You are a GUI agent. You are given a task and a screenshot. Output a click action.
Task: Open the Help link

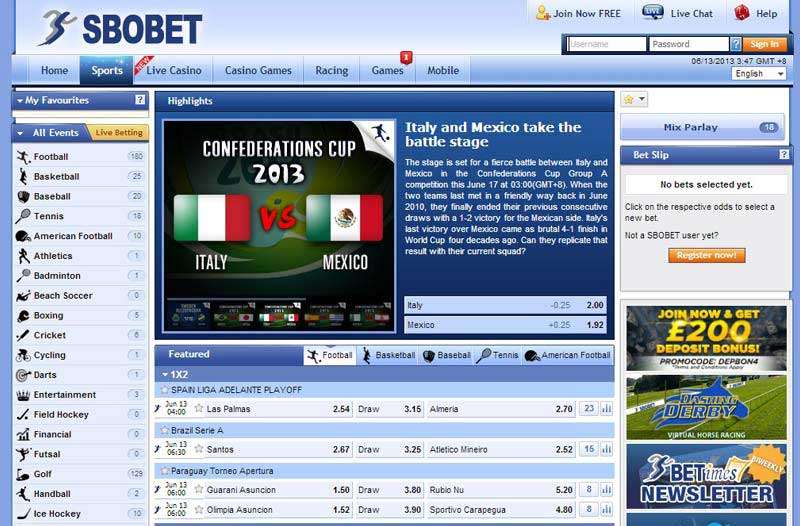click(756, 14)
